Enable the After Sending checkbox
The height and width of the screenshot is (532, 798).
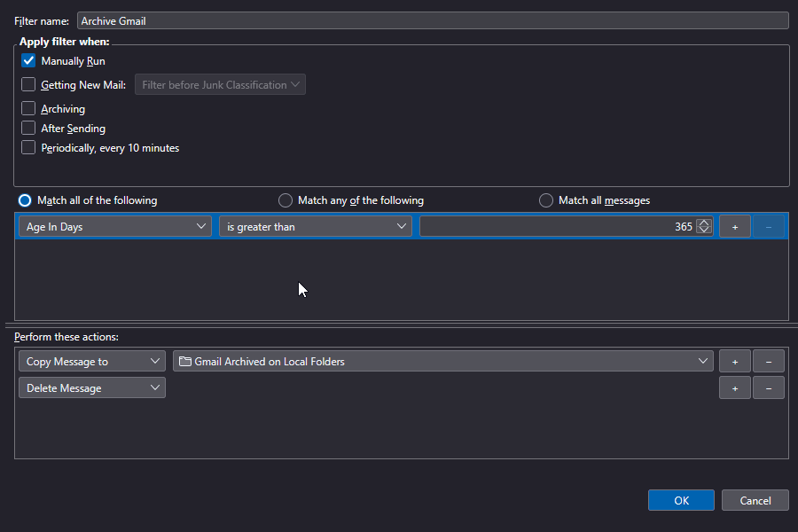[x=28, y=128]
